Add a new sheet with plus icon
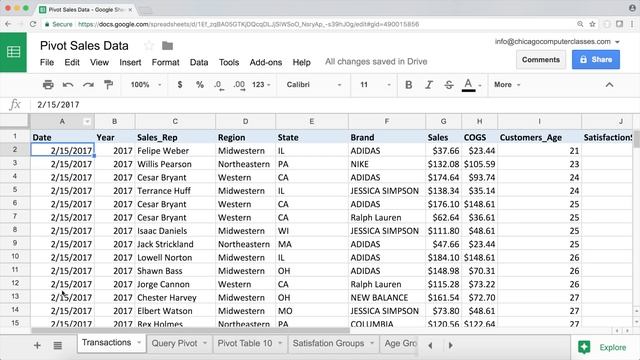 [37, 345]
